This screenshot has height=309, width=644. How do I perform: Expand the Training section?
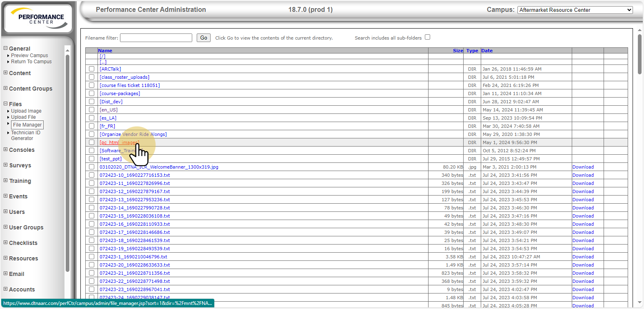(6, 181)
